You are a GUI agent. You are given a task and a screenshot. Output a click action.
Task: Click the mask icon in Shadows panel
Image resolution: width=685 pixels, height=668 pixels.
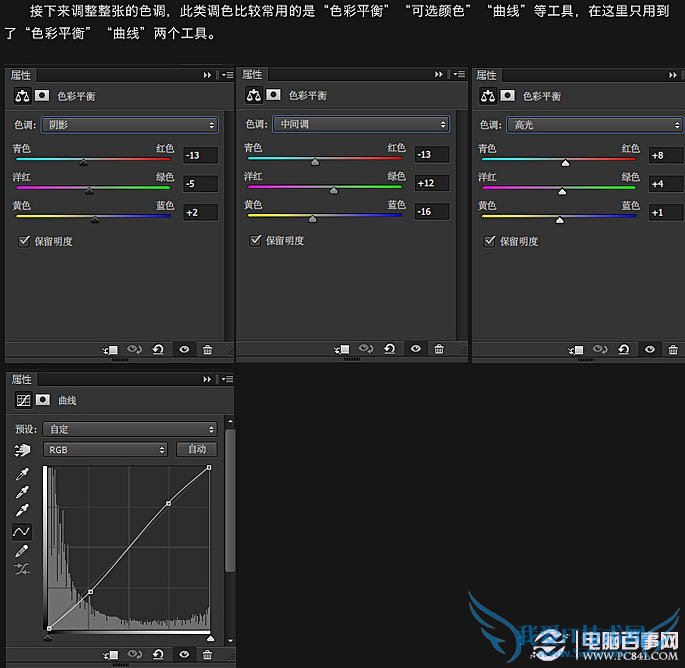point(42,95)
